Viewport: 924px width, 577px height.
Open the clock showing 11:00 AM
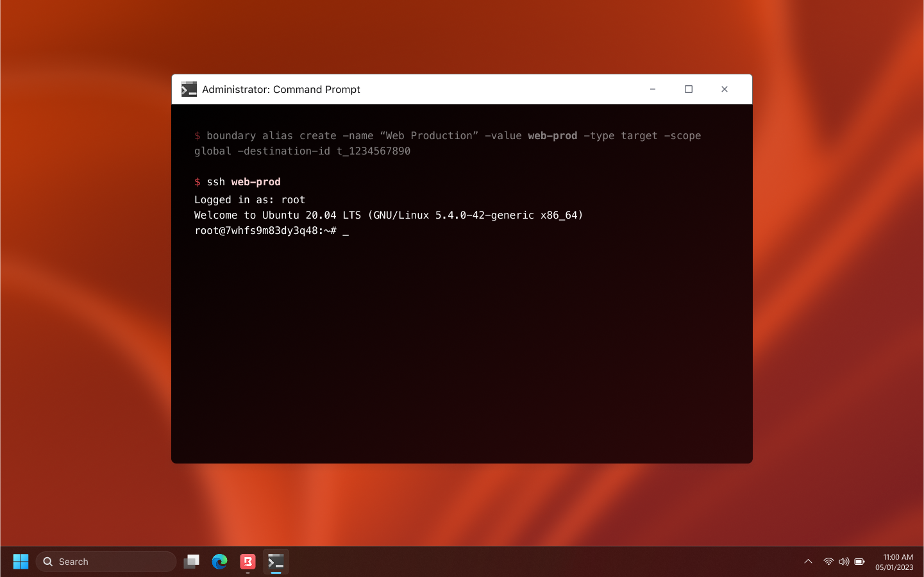click(x=895, y=562)
